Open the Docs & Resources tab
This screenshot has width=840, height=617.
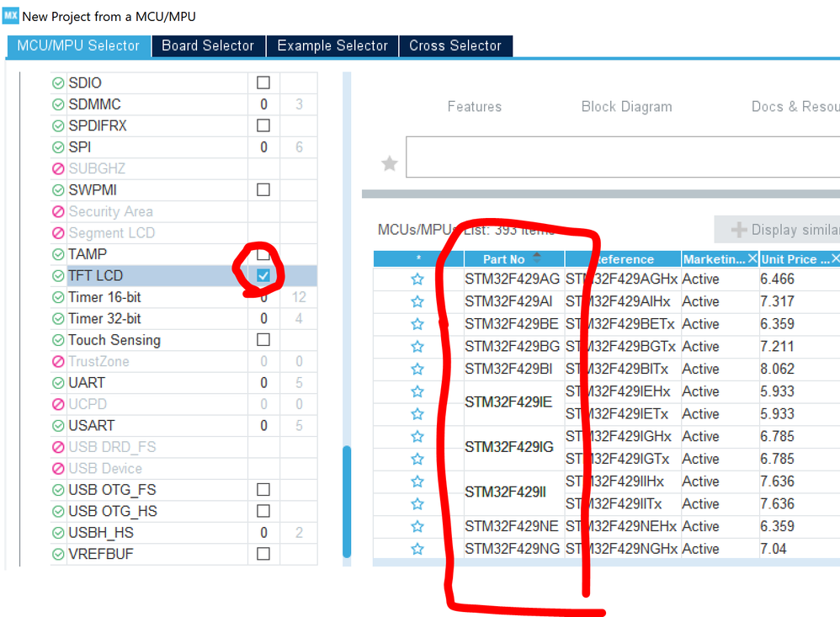click(795, 107)
